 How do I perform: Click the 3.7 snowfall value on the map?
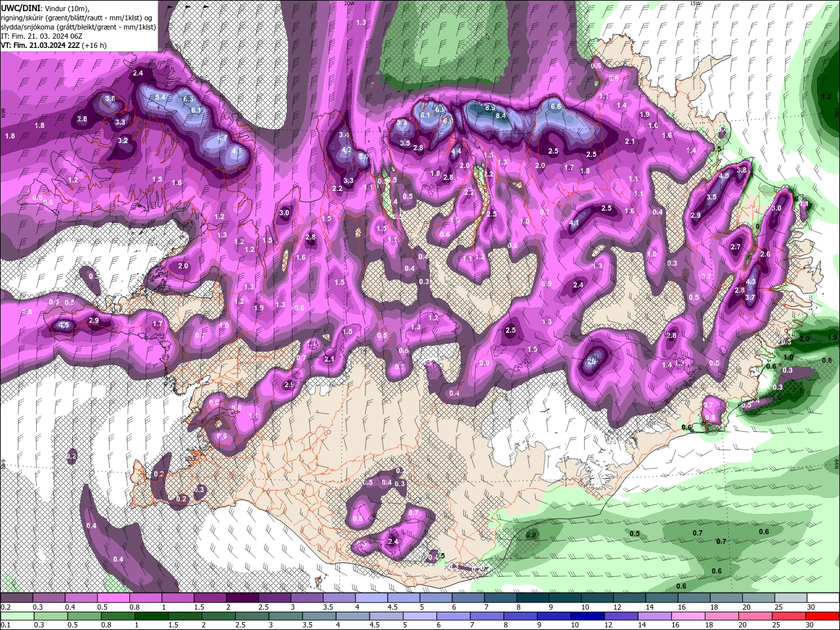coord(751,297)
